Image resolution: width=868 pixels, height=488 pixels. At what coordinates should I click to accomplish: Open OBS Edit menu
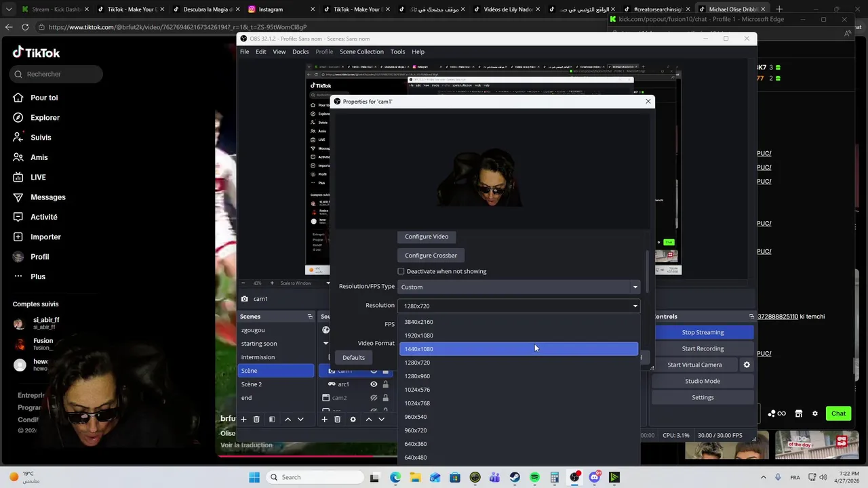coord(260,52)
